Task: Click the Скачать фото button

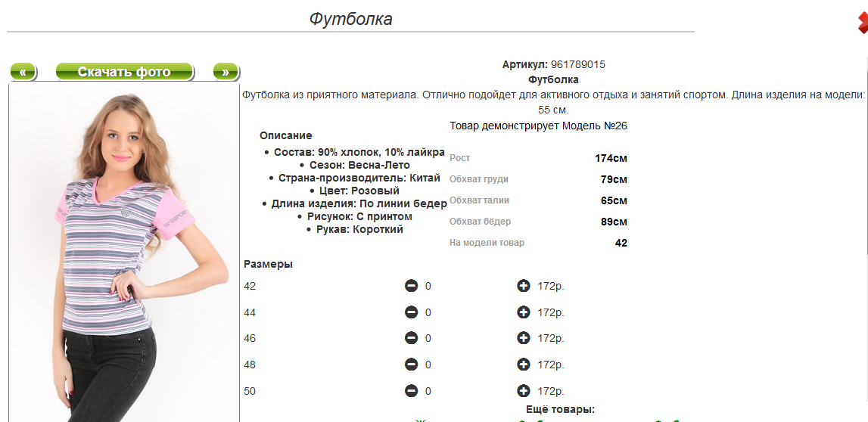Action: [x=125, y=72]
